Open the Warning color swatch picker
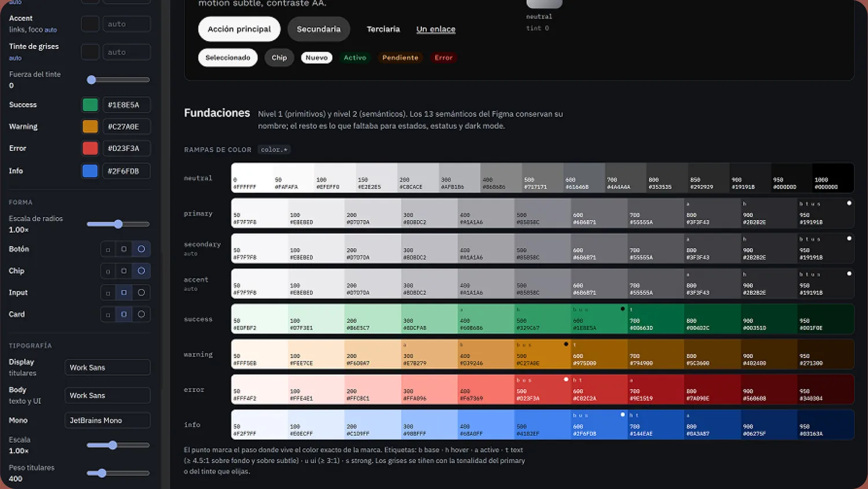 click(x=90, y=126)
